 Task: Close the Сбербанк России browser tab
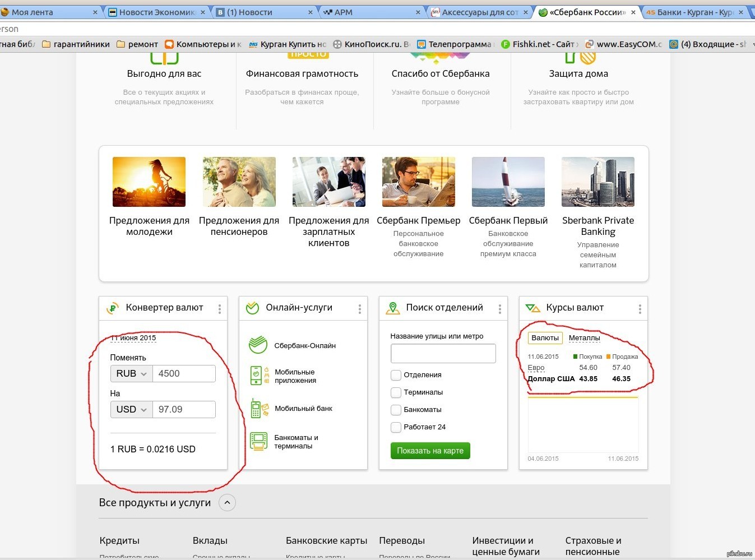[x=633, y=12]
